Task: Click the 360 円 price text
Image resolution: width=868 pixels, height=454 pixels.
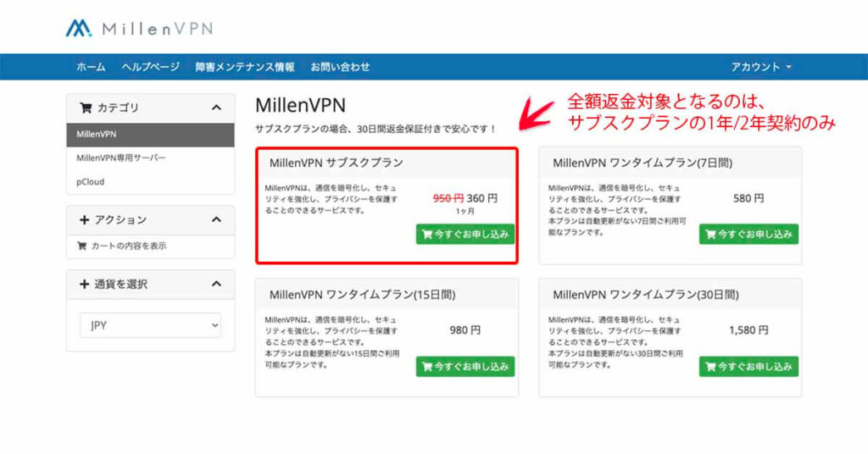Action: (482, 198)
